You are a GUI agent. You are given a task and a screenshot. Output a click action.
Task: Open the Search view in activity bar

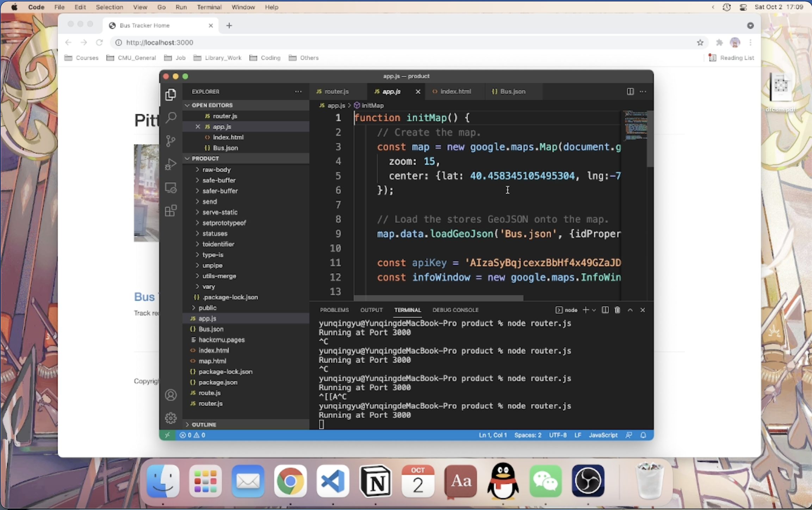171,117
